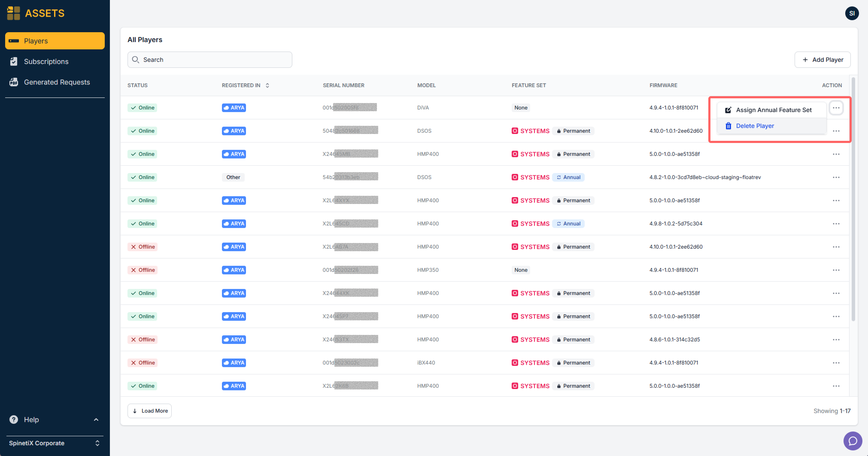Click the None feature set on HMP350 row
This screenshot has width=868, height=456.
(520, 270)
